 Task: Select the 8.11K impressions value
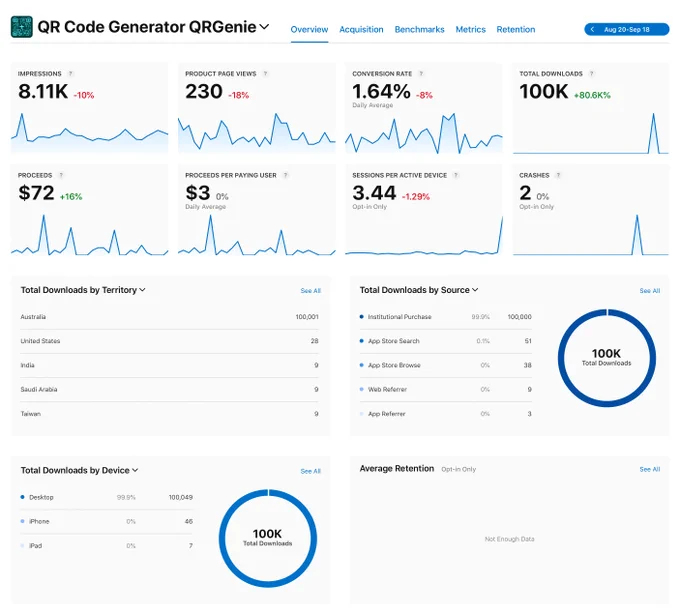click(x=43, y=91)
